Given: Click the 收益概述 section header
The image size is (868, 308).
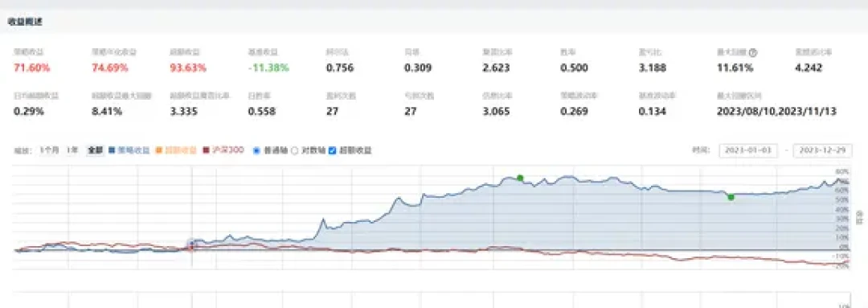Looking at the screenshot, I should click(25, 23).
